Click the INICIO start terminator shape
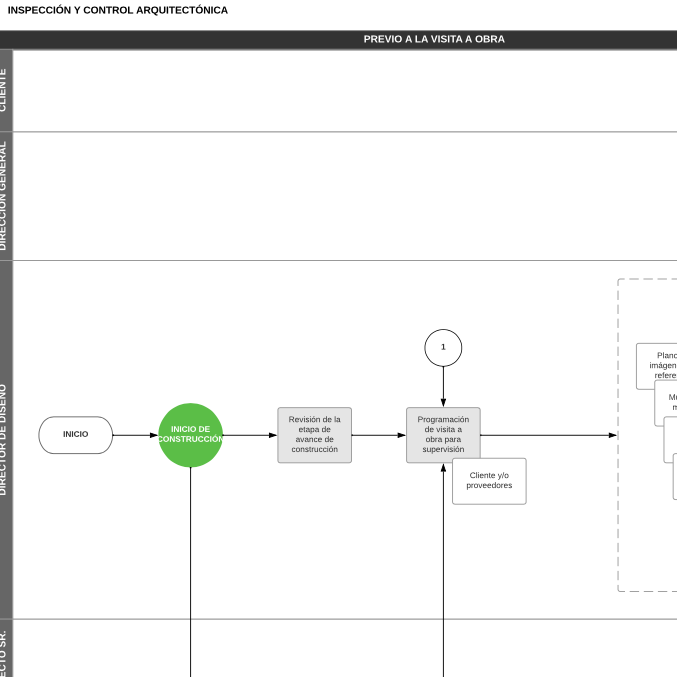Viewport: 677px width, 677px height. (x=76, y=435)
